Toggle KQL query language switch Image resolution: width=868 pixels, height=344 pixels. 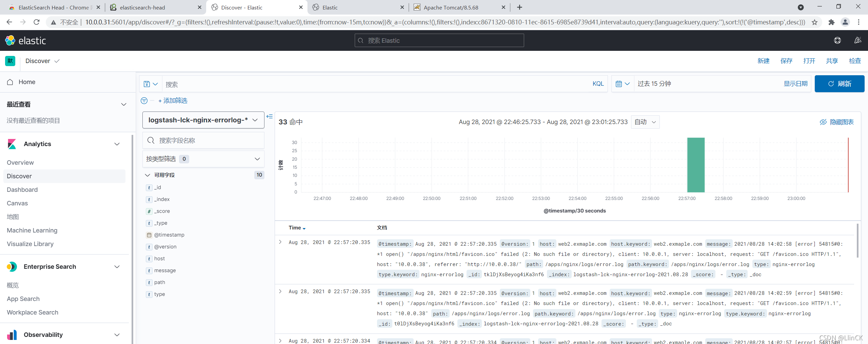(x=598, y=84)
